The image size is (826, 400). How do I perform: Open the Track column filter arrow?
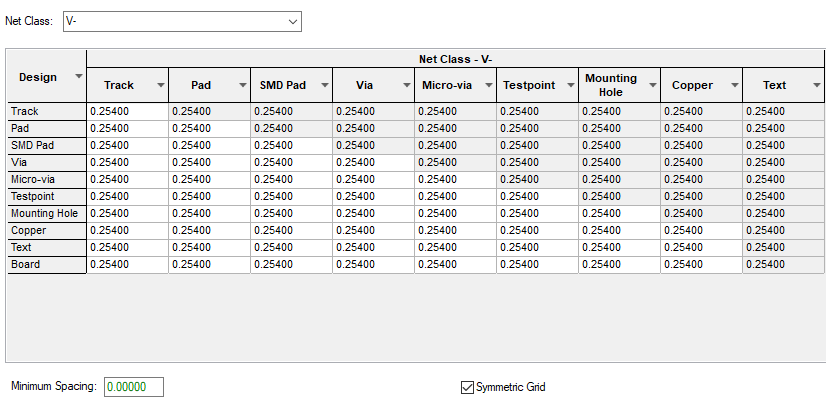(160, 86)
